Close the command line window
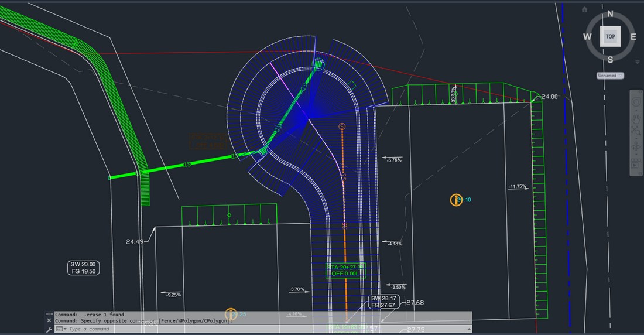Viewport: 644px width, 335px height. (x=49, y=320)
